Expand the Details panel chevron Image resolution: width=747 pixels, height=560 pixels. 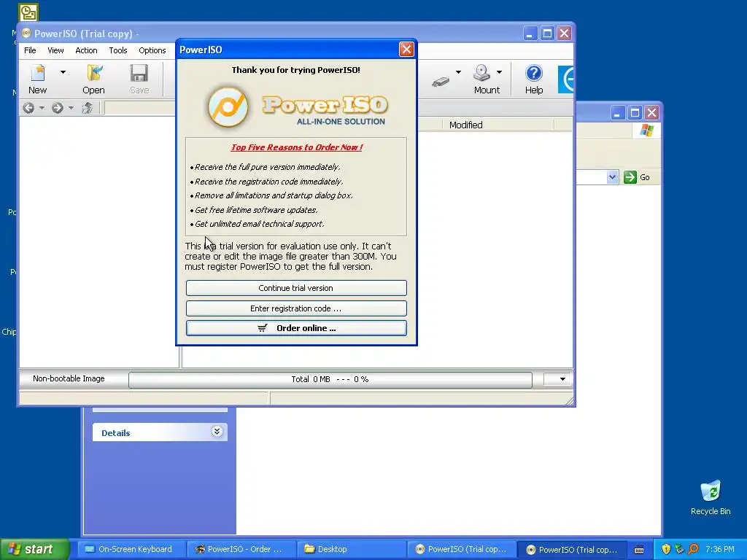(217, 432)
